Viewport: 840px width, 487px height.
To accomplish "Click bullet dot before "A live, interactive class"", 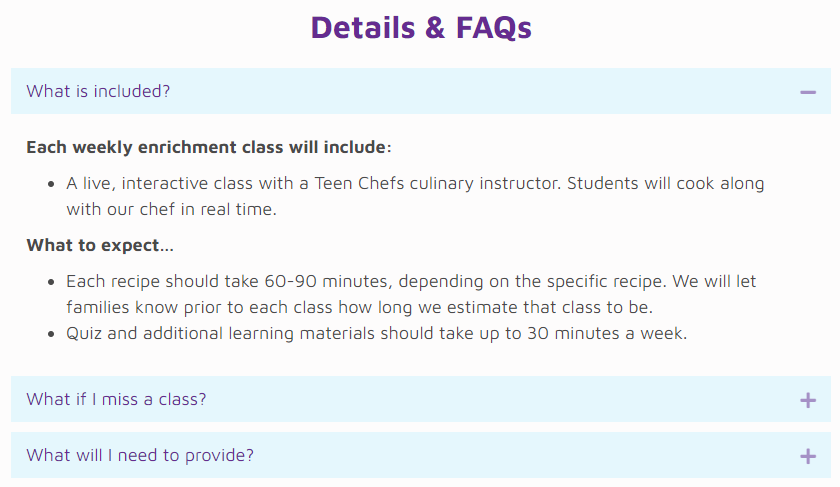I will (x=51, y=185).
